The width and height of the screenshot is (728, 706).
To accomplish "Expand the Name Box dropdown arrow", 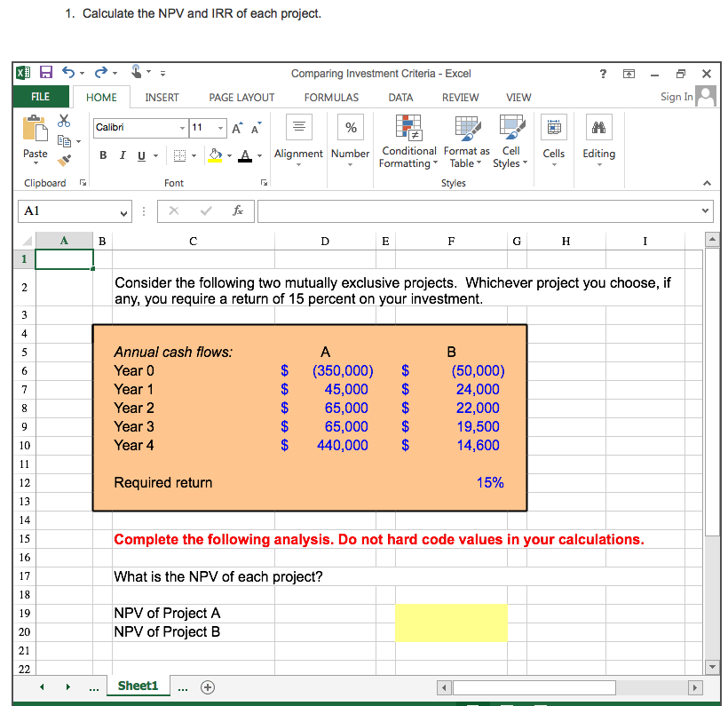I will 125,211.
